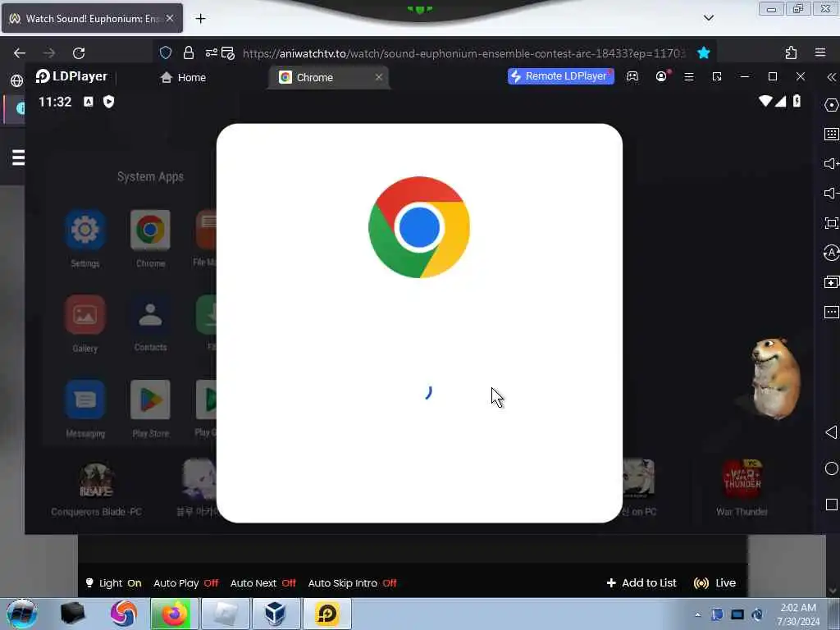The image size is (840, 630).
Task: Tap the Android recent apps square button
Action: [x=831, y=504]
